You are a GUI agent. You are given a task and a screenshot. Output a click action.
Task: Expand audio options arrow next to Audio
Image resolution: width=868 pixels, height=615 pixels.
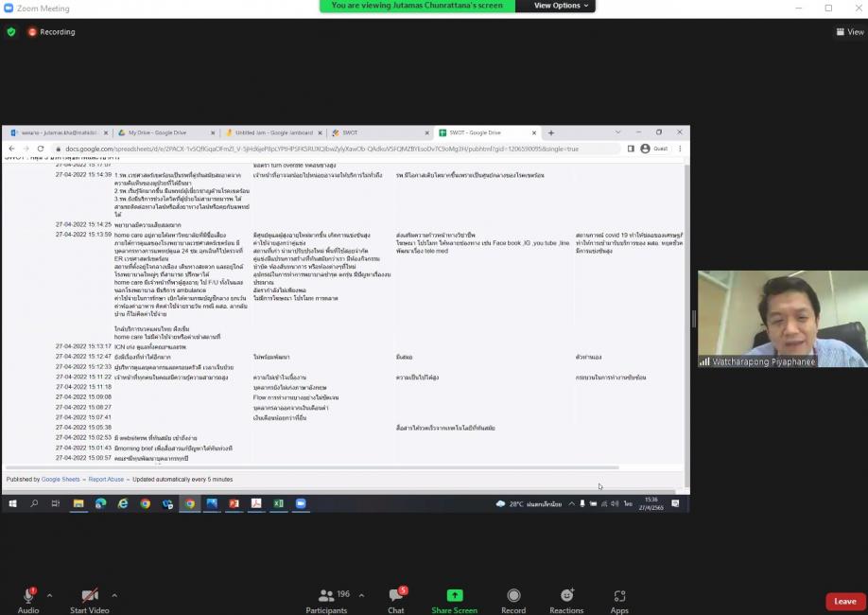point(49,595)
